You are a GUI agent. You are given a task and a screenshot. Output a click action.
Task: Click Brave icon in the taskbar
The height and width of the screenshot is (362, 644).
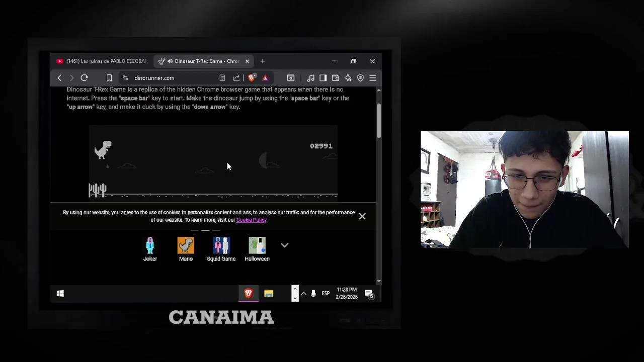pos(248,294)
